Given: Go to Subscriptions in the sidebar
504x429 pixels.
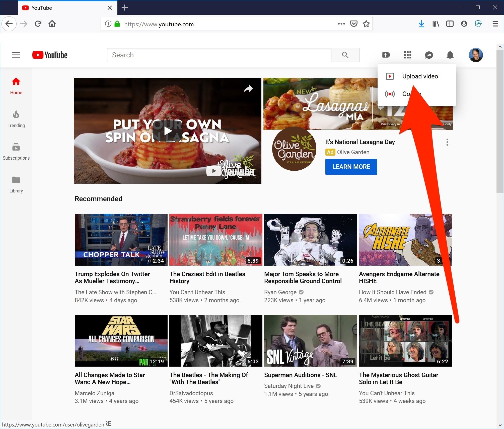Looking at the screenshot, I should (x=16, y=152).
